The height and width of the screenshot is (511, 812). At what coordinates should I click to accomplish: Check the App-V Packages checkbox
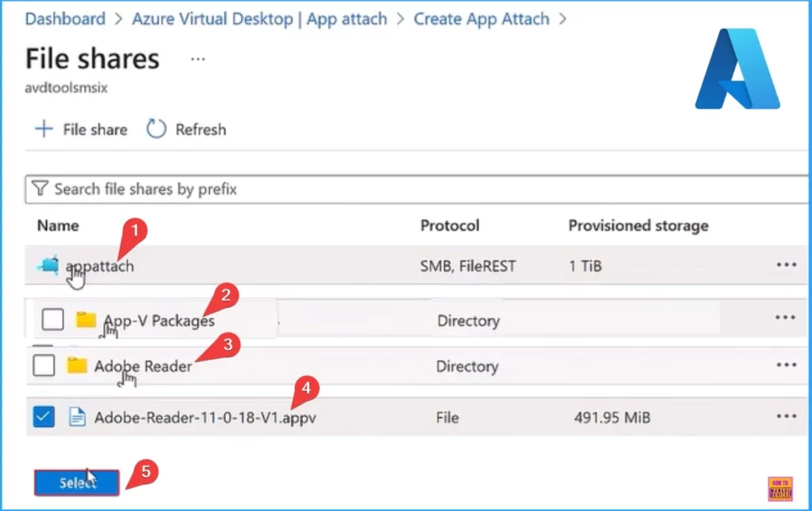[53, 319]
